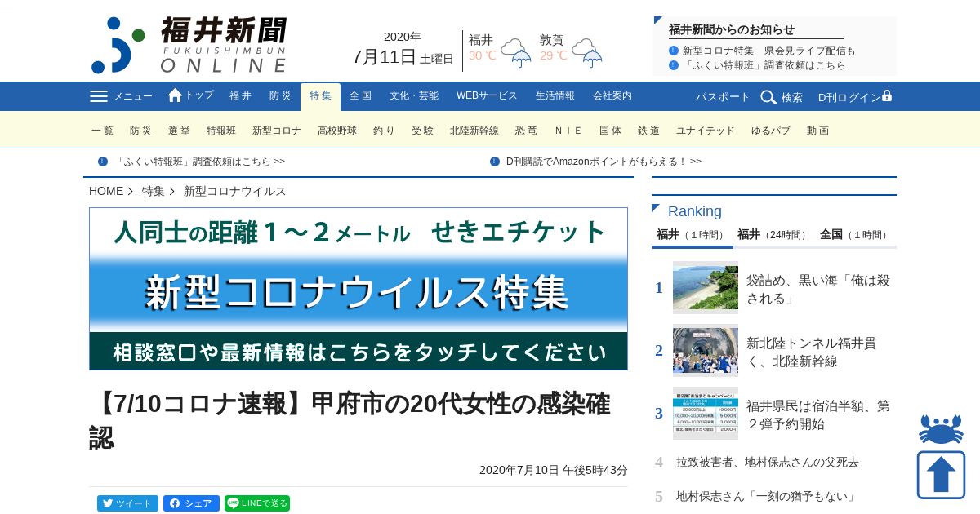Open ＮＩＥ in the sub-navigation
The width and height of the screenshot is (980, 514).
pos(569,131)
